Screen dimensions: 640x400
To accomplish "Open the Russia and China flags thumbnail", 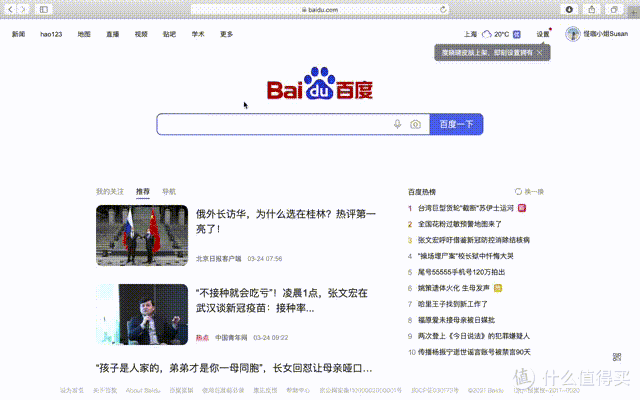I will pos(142,236).
